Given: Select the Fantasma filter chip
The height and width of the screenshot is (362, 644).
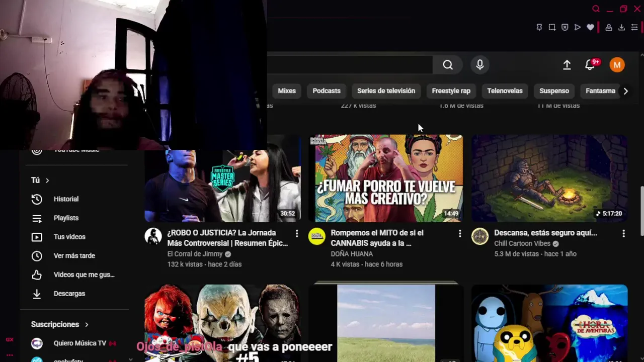Looking at the screenshot, I should [600, 91].
